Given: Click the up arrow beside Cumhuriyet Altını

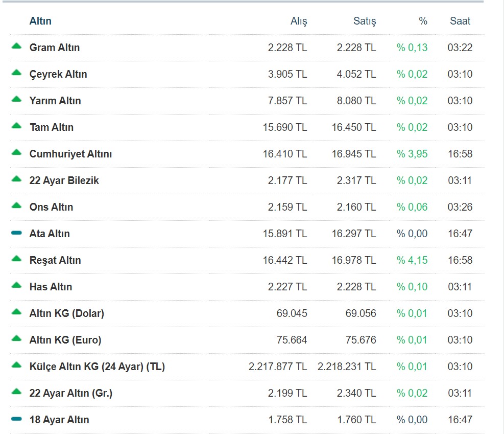Looking at the screenshot, I should tap(16, 153).
